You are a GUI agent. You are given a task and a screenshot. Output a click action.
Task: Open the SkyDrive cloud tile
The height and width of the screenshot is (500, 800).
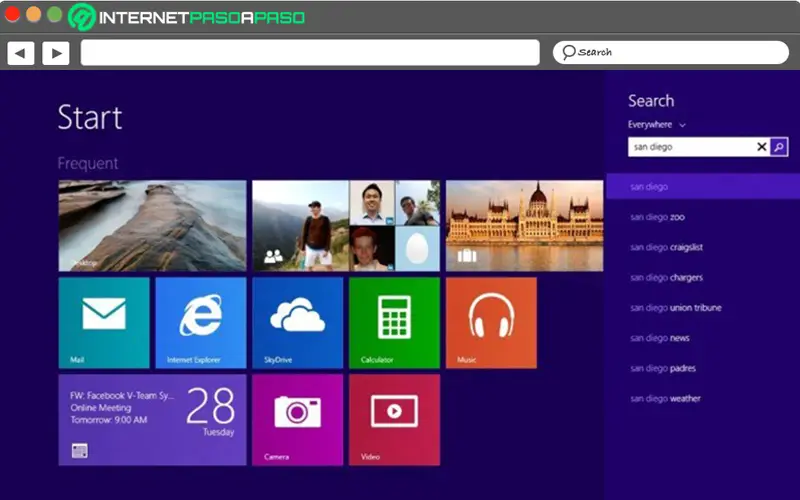(x=298, y=323)
